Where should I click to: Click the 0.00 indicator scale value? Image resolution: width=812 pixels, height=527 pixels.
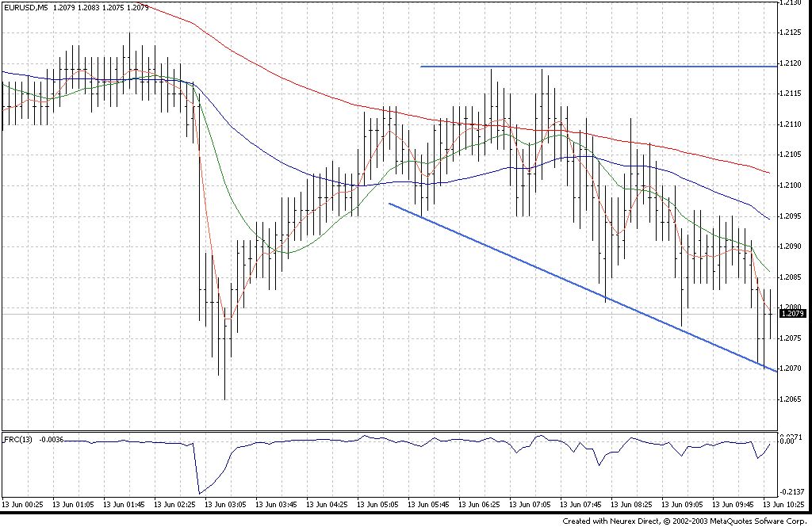tap(787, 441)
